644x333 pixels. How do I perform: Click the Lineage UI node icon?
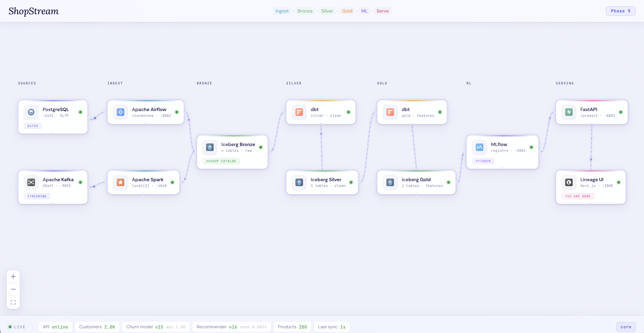[569, 182]
